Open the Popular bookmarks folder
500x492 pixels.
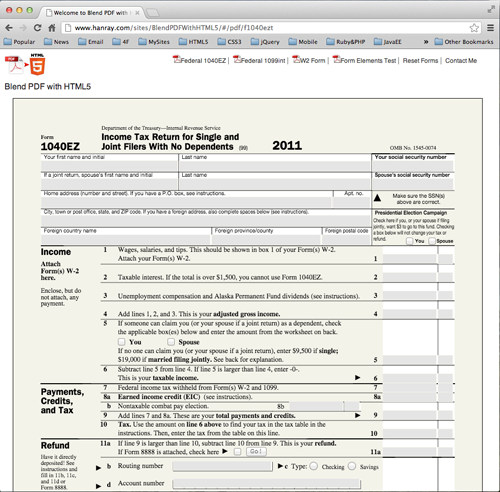[x=19, y=42]
